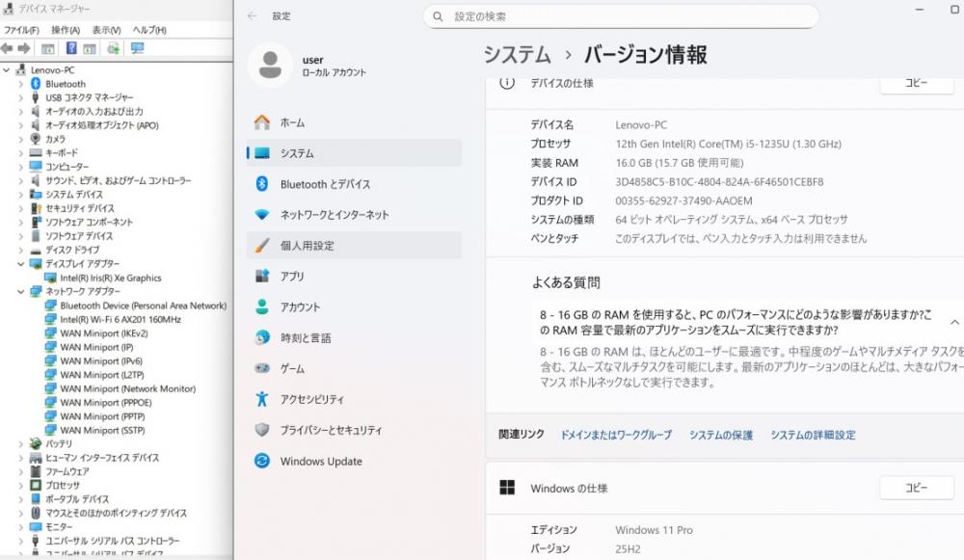
Task: Open ドメインまたはワークグループ link
Action: (x=616, y=435)
